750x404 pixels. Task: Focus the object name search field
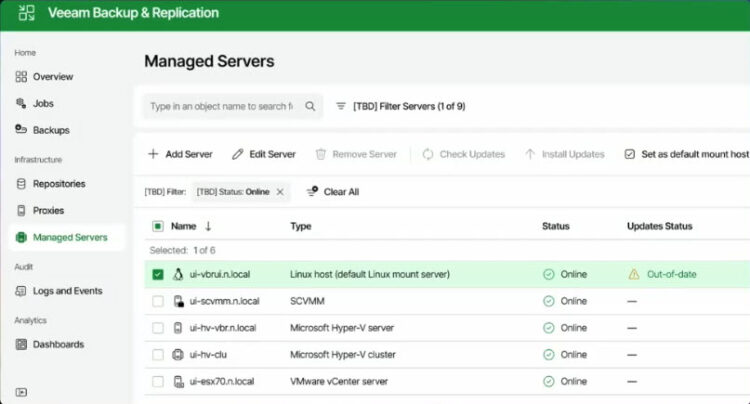click(222, 106)
